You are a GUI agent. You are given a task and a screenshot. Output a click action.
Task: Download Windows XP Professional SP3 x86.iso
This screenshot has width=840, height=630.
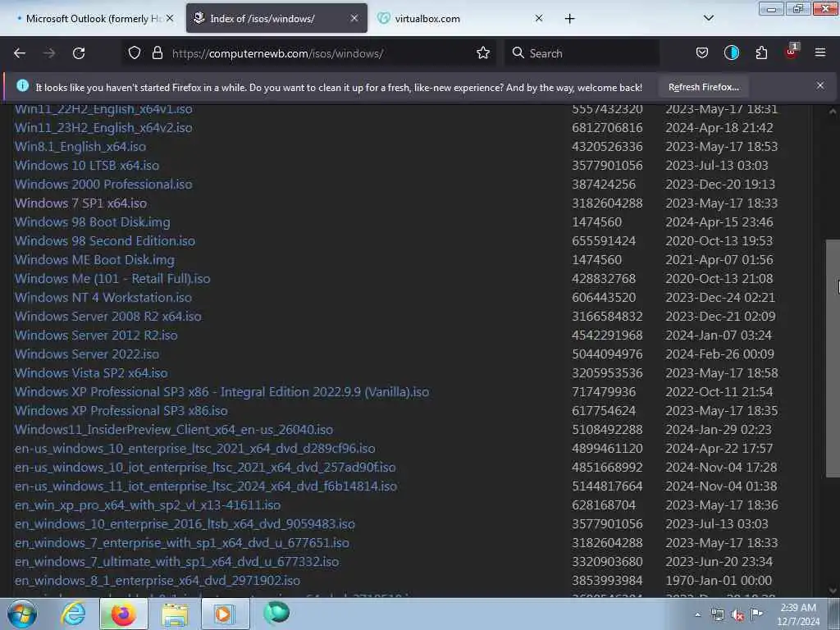[x=121, y=410]
